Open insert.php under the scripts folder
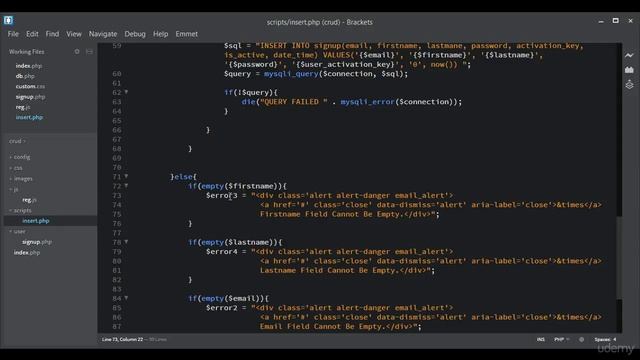Screen dimensions: 640x360 point(36,221)
